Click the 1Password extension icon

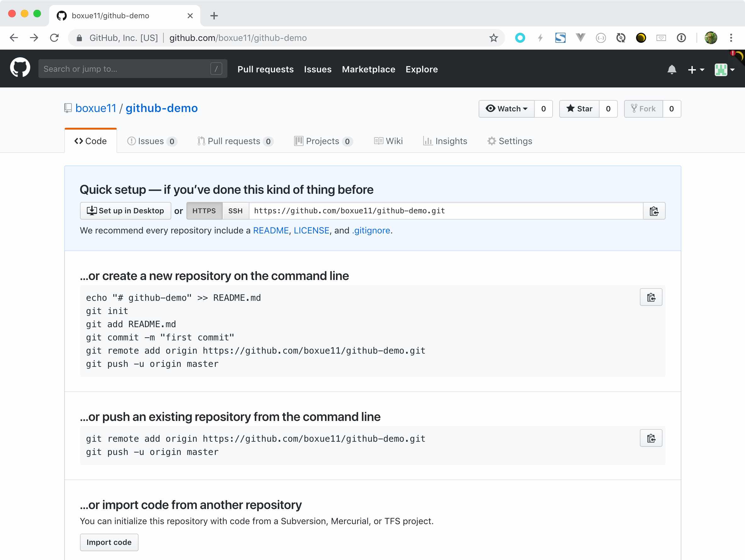pyautogui.click(x=681, y=38)
